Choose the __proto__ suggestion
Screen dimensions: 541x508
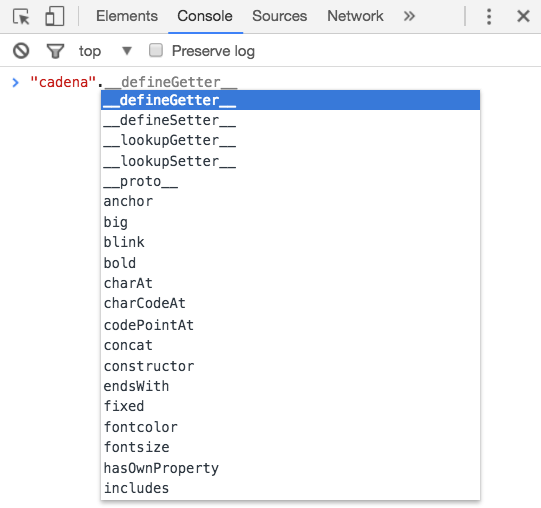pyautogui.click(x=290, y=182)
